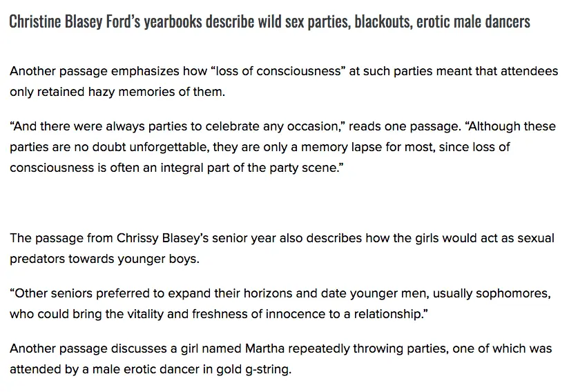Click the paragraph starting "Another passage emphasizes"
The image size is (569, 392).
pyautogui.click(x=276, y=81)
